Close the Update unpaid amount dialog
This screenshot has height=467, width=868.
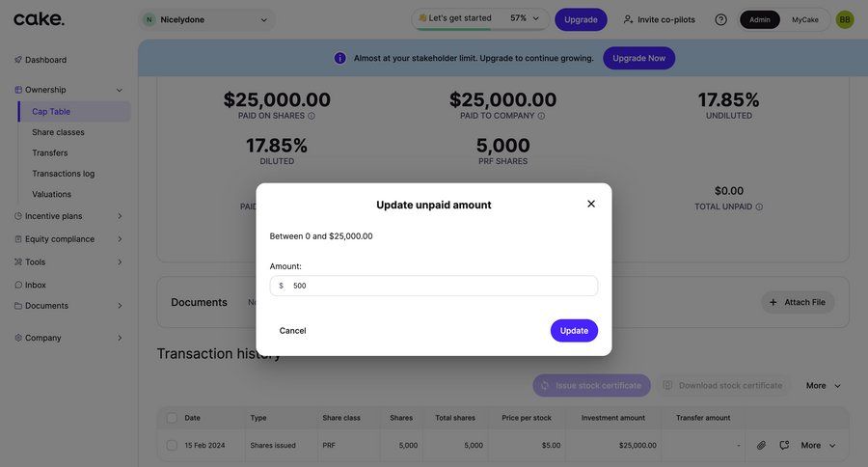[591, 204]
